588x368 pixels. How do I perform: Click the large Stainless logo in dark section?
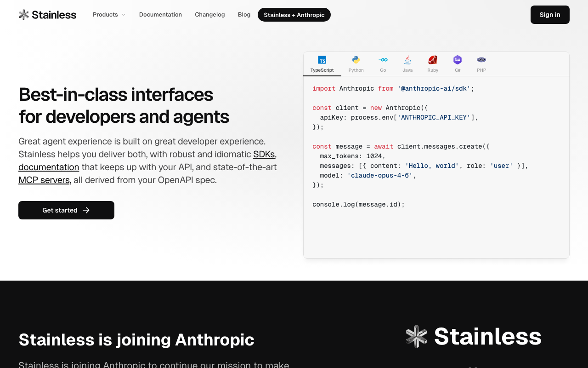473,336
